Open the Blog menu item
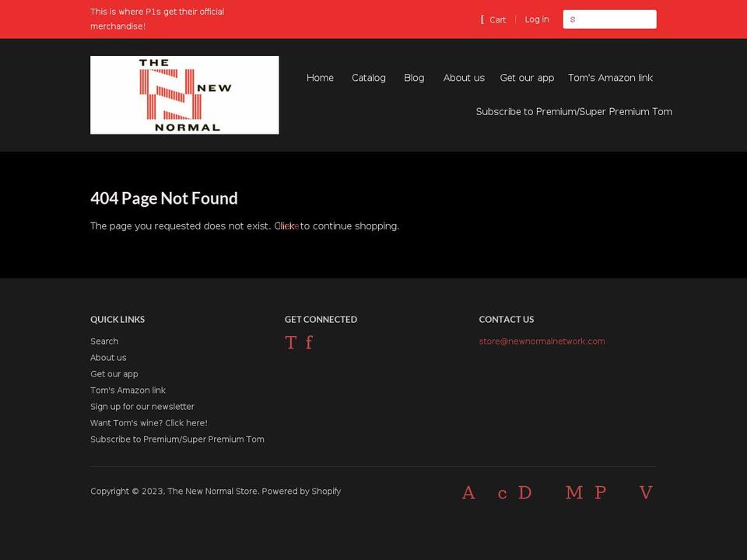The width and height of the screenshot is (747, 560). (414, 78)
